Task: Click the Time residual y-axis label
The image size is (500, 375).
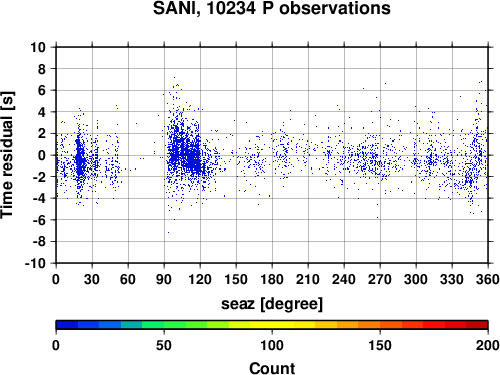Action: [x=7, y=155]
